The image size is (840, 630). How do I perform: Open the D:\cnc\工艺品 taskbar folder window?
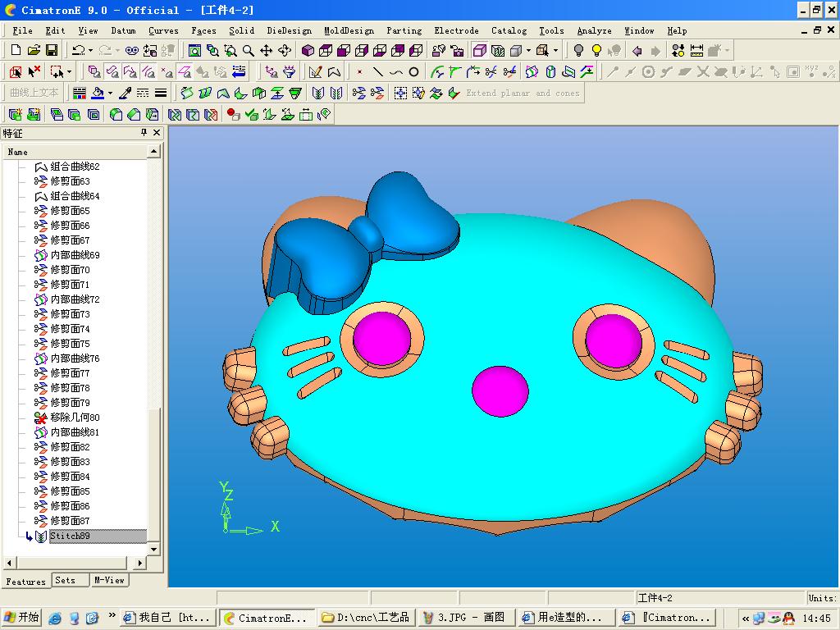click(x=367, y=618)
